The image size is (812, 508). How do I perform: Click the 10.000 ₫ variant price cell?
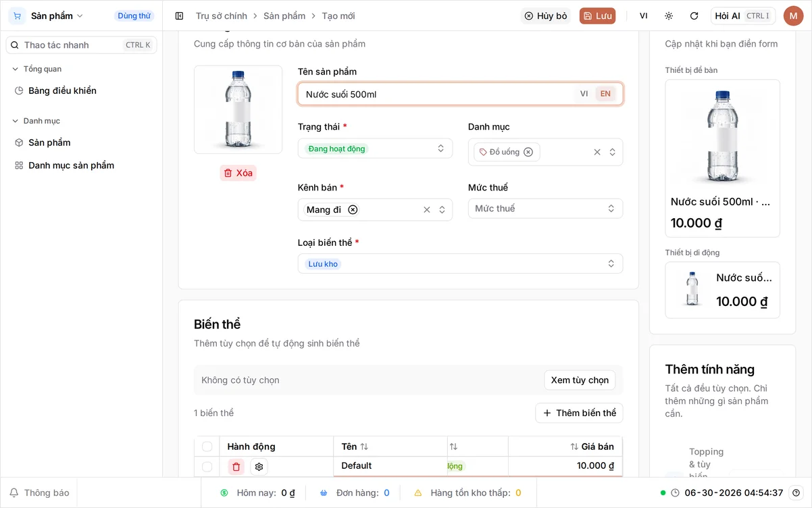[565, 465]
